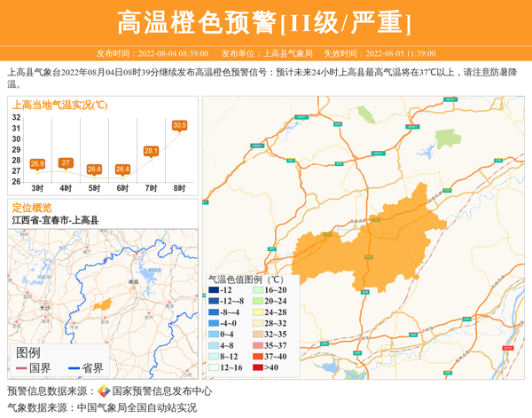
Task: Click the 28.1 temperature marker at 7时
Action: pyautogui.click(x=151, y=151)
